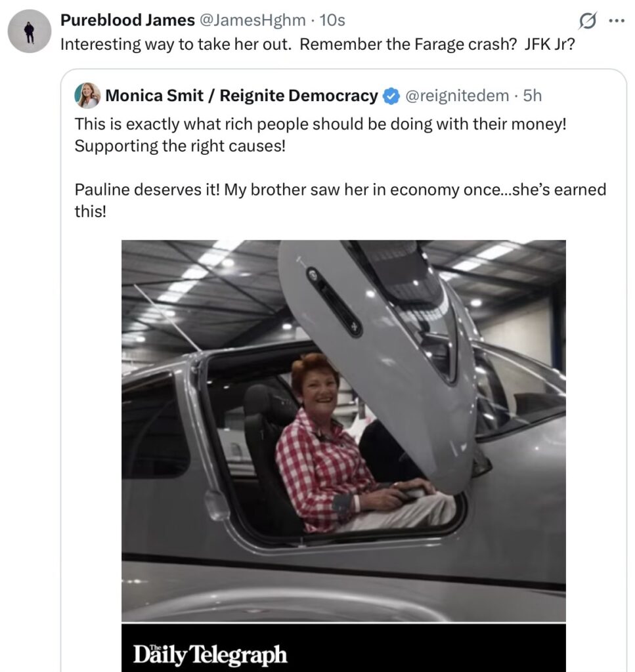Open the 5h timestamp of quoted post

(x=533, y=96)
